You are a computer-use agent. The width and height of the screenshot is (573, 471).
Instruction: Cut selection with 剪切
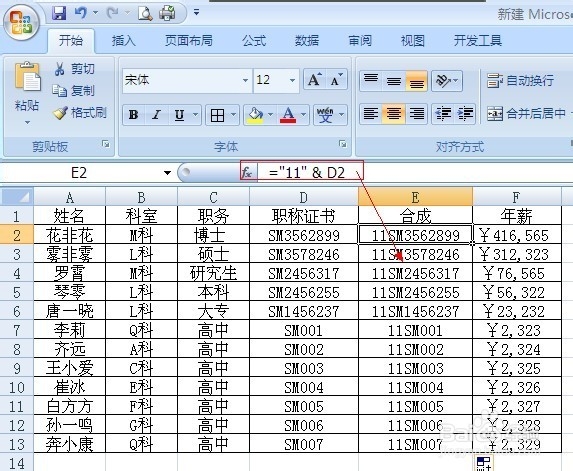[x=74, y=69]
